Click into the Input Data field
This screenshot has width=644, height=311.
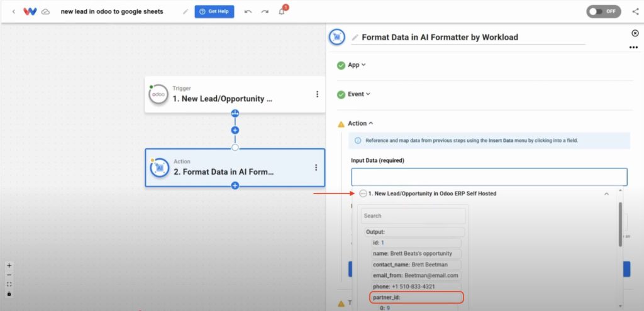tap(489, 177)
